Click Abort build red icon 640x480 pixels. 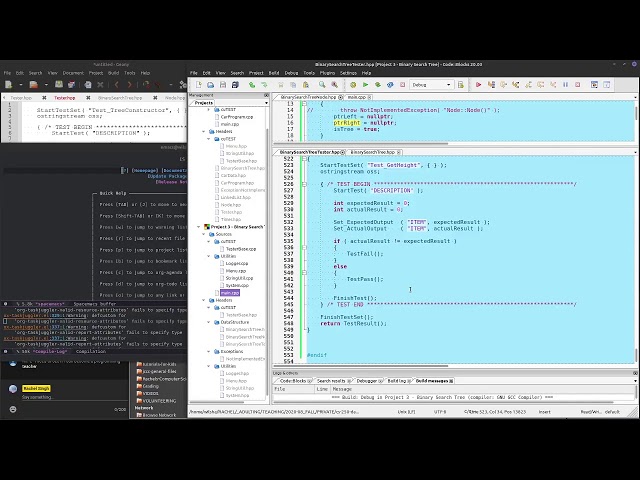402,84
